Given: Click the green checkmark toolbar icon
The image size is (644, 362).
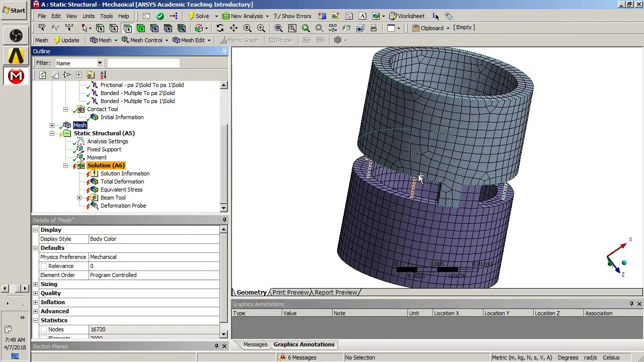Looking at the screenshot, I should pyautogui.click(x=160, y=16).
